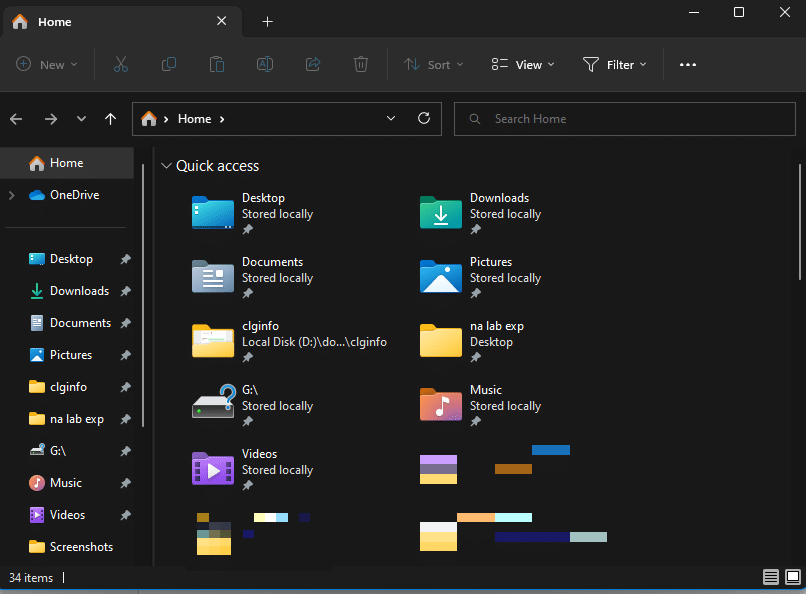806x594 pixels.
Task: Unpin Downloads using sidebar pin icon
Action: click(x=125, y=291)
